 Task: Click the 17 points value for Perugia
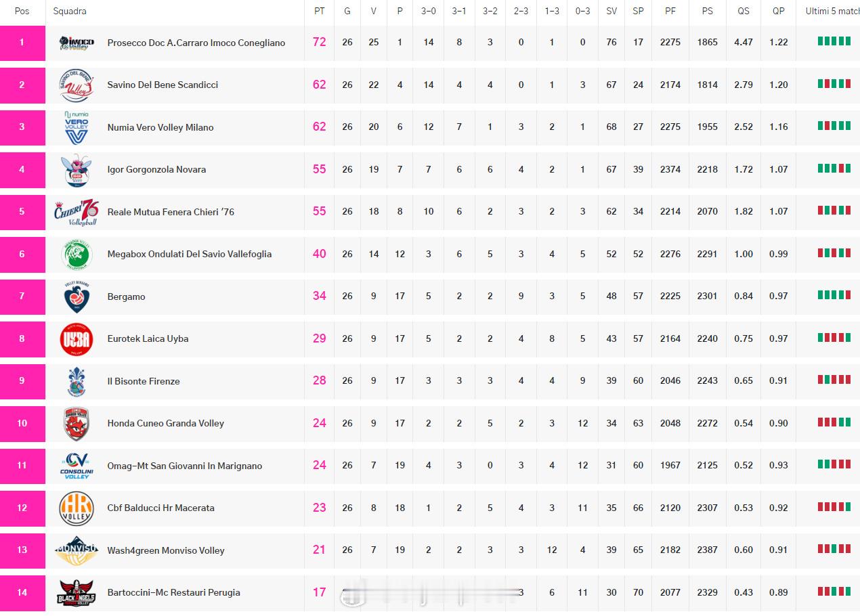pyautogui.click(x=320, y=592)
